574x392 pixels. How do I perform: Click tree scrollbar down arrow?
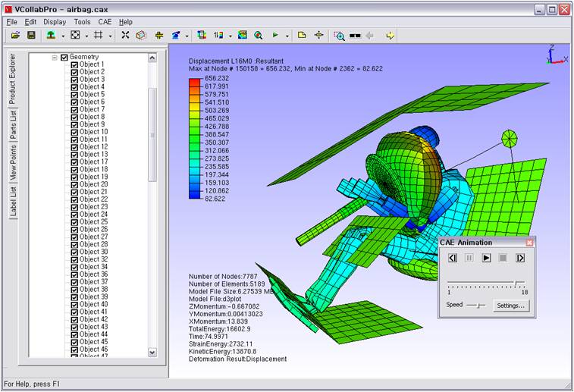(x=152, y=352)
